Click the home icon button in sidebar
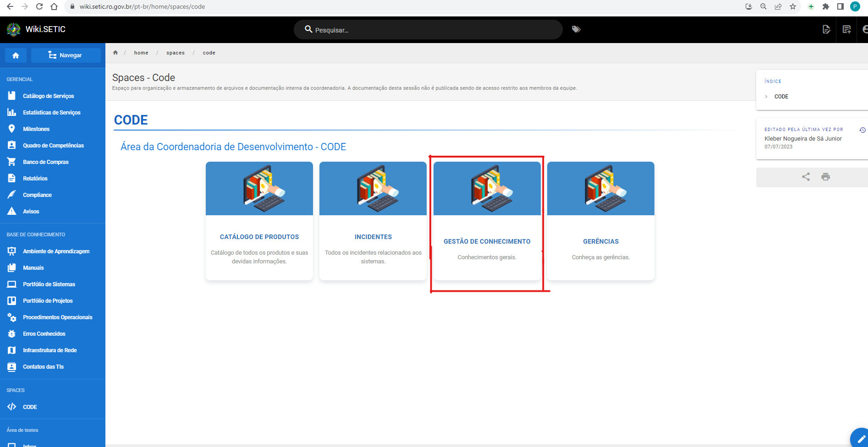This screenshot has width=868, height=447. tap(16, 55)
